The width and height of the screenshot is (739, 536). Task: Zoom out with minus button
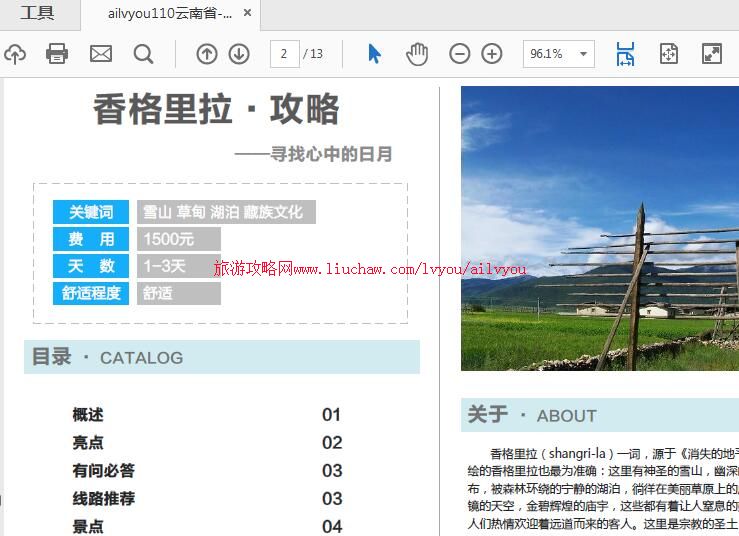coord(459,54)
